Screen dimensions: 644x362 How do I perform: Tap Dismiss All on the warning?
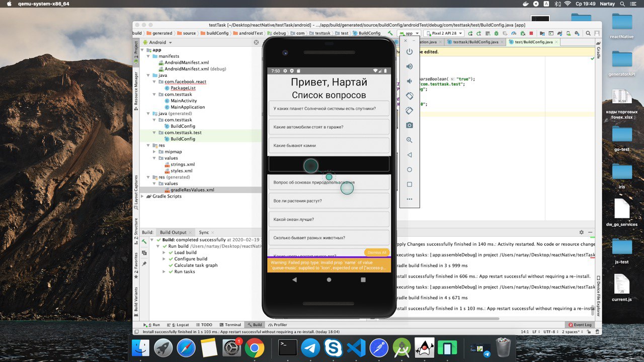tap(377, 252)
